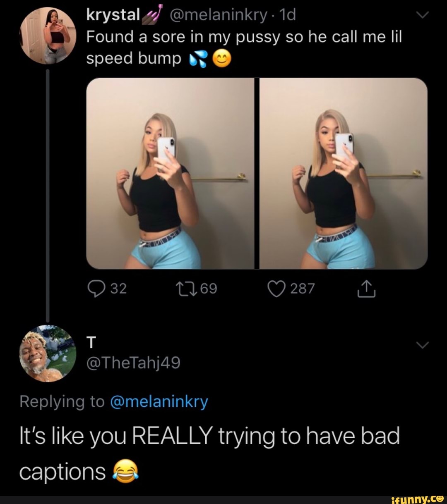Open the left mirror selfie photo
Screen dimensions: 447x504
coord(170,174)
